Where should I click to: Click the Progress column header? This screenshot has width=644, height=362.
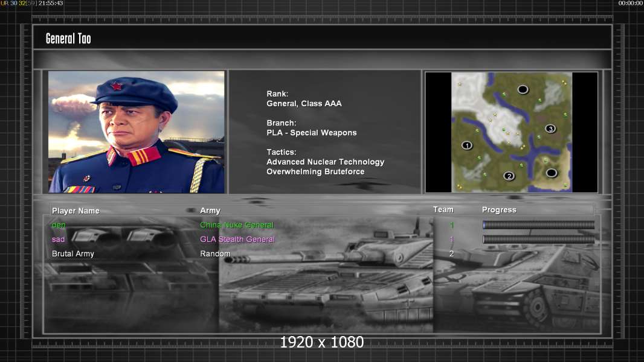(499, 210)
